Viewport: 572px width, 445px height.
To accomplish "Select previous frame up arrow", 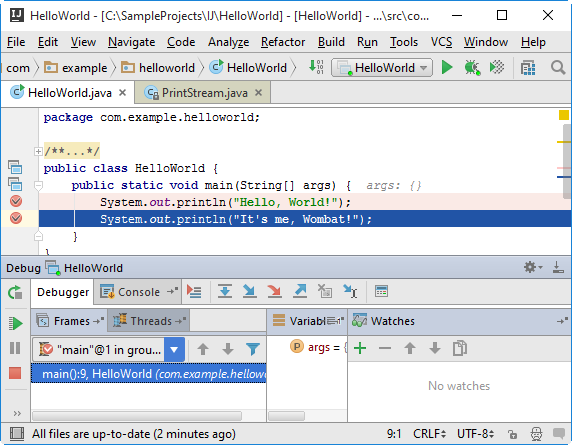I will point(203,349).
